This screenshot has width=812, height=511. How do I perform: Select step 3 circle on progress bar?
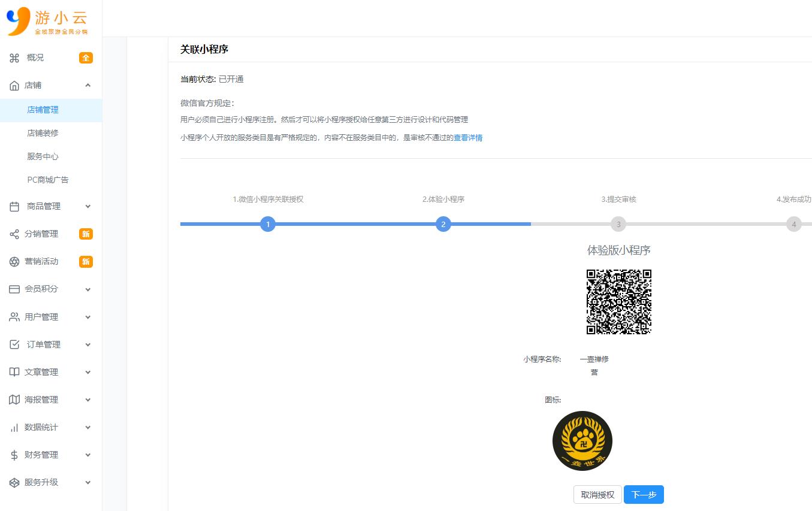618,225
